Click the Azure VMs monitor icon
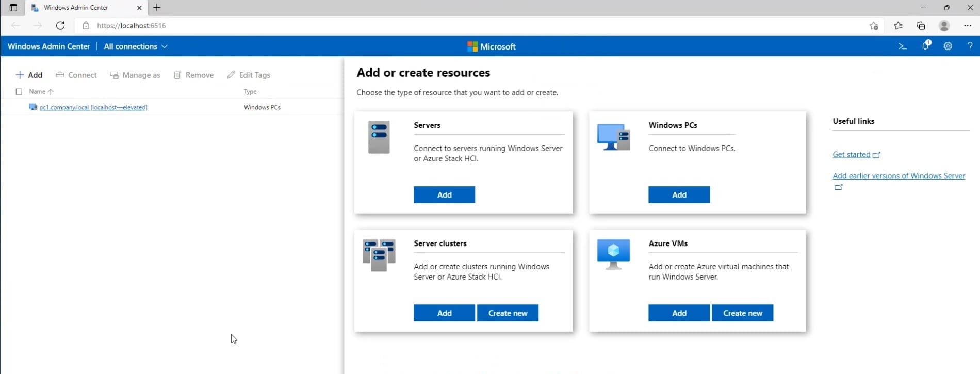The width and height of the screenshot is (980, 374). click(x=613, y=254)
